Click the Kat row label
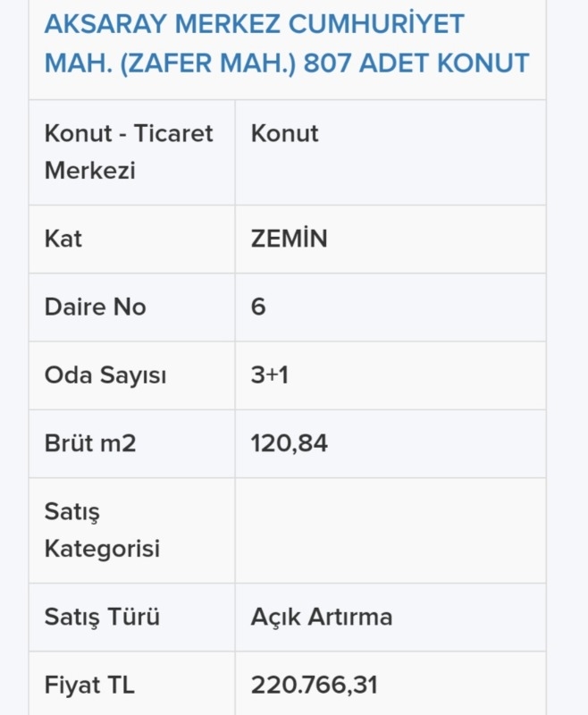 click(63, 239)
